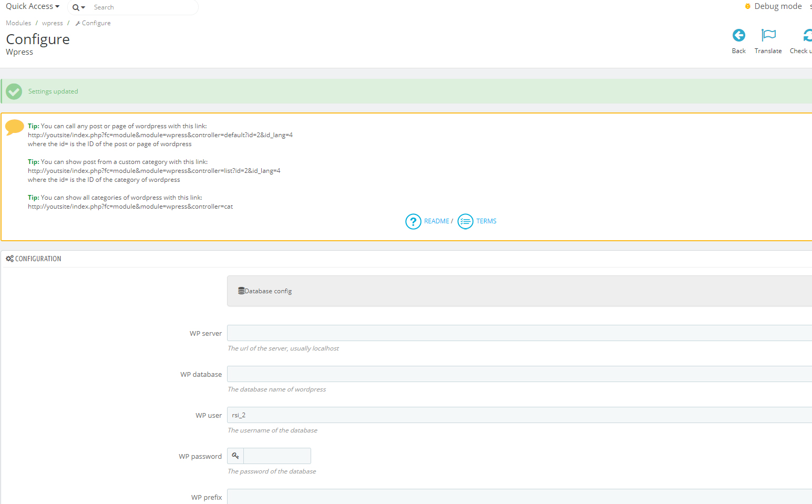Go to Modules breadcrumb link

(18, 23)
